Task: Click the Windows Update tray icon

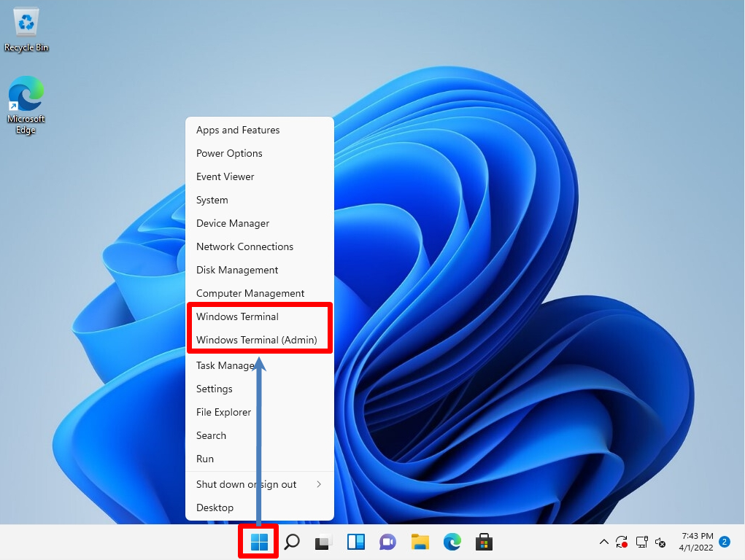Action: pyautogui.click(x=622, y=542)
